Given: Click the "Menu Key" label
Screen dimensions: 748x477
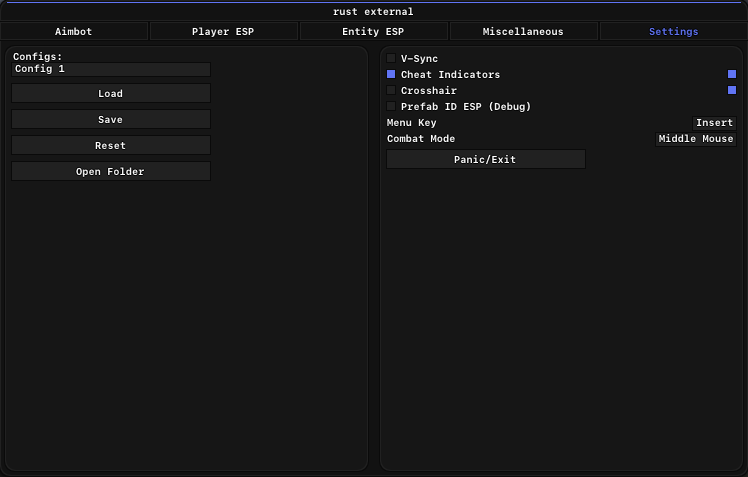Looking at the screenshot, I should click(x=411, y=123).
